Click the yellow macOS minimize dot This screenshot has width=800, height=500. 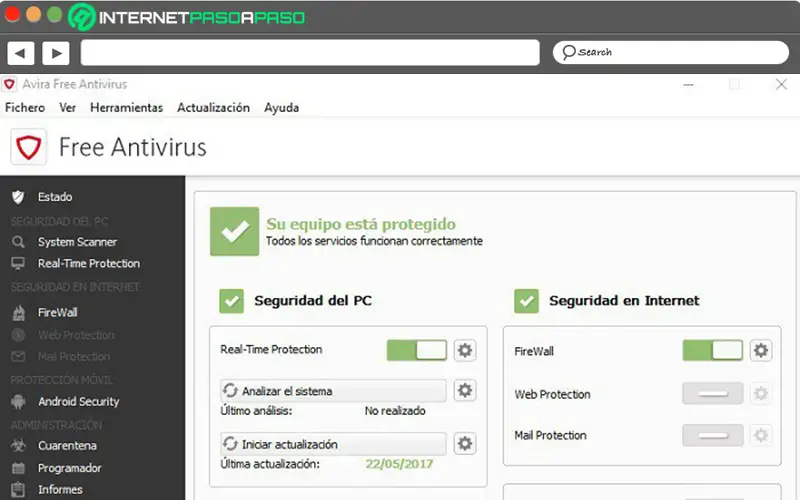[x=33, y=14]
